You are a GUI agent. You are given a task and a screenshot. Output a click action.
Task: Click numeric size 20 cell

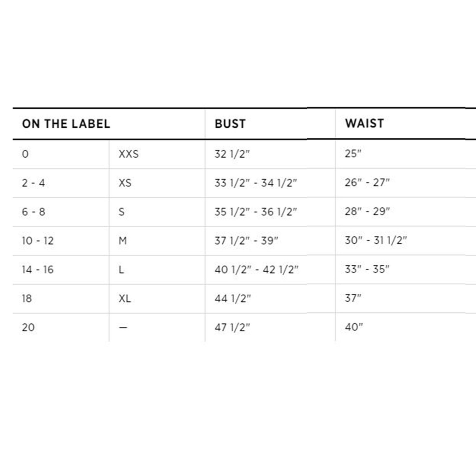[x=28, y=327]
